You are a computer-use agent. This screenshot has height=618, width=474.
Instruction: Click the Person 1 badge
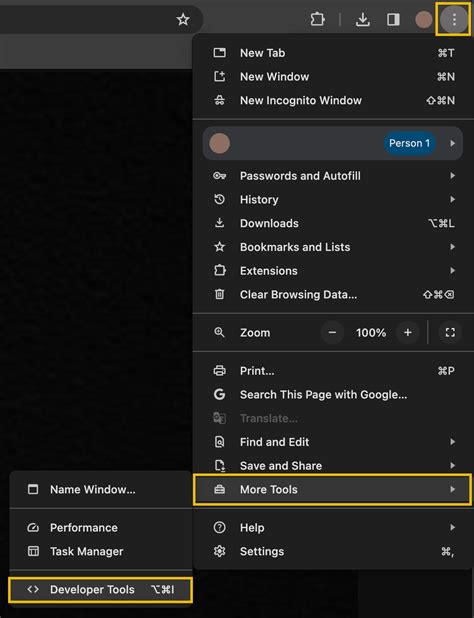(x=409, y=143)
